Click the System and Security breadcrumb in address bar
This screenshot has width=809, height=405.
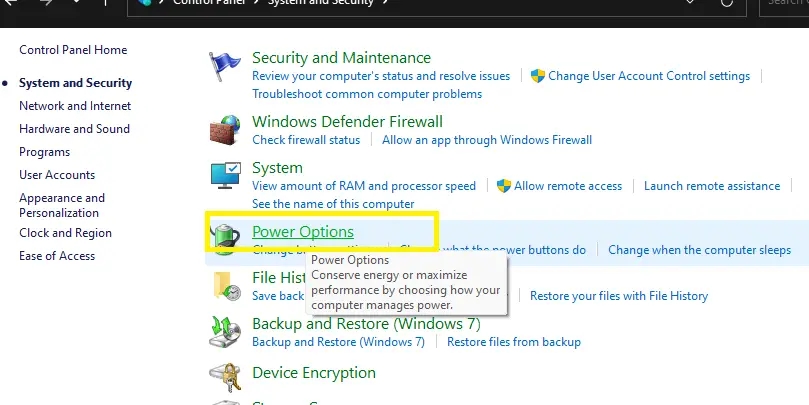(x=320, y=3)
